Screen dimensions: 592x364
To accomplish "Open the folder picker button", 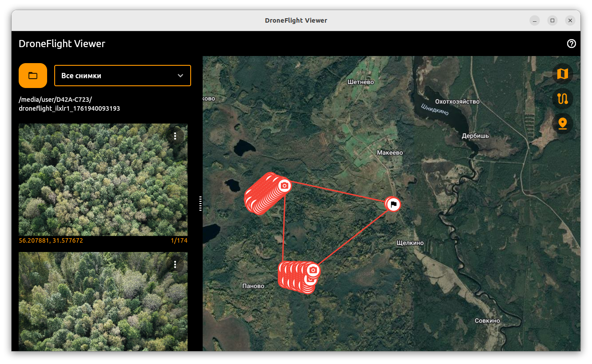I will tap(33, 76).
